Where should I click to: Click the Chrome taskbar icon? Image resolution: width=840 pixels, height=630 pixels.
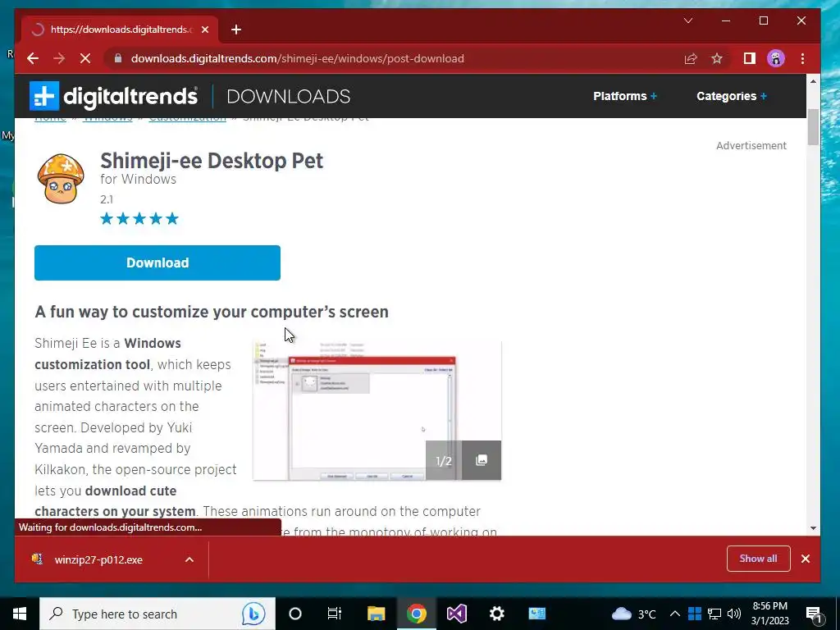(x=416, y=614)
